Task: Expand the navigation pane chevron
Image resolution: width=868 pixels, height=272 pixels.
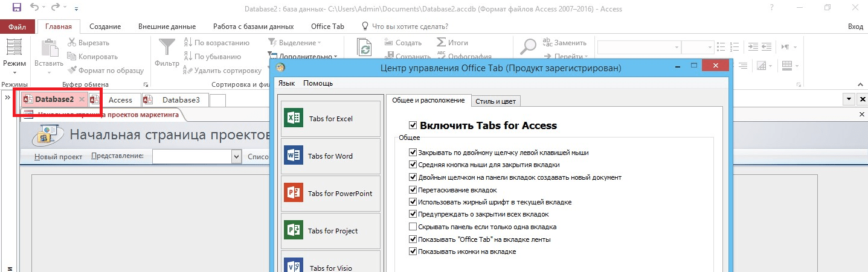Action: point(8,98)
